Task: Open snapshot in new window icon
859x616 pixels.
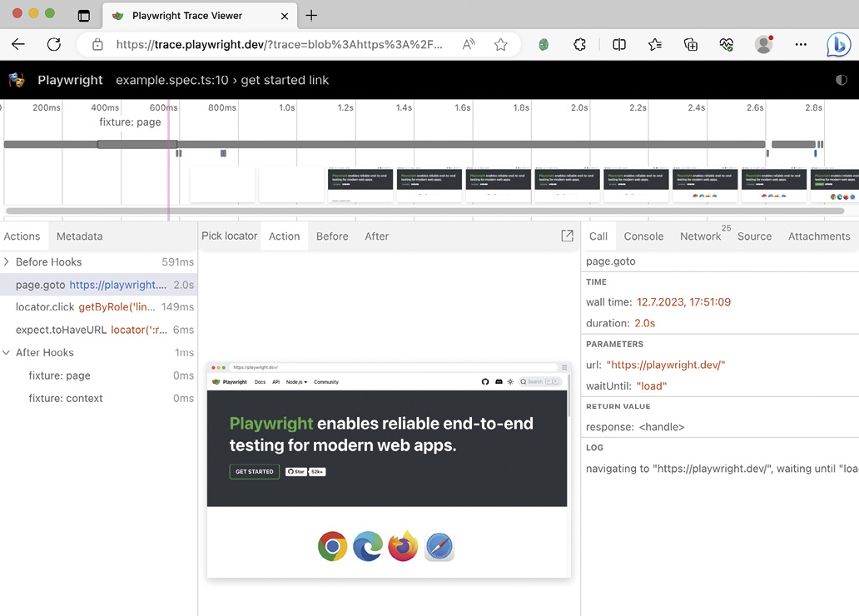Action: point(568,236)
